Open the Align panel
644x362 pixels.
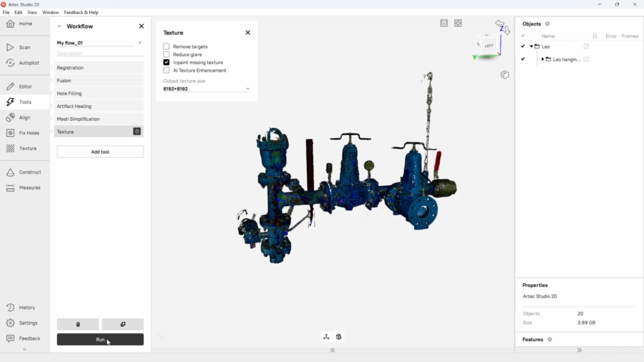(18, 117)
